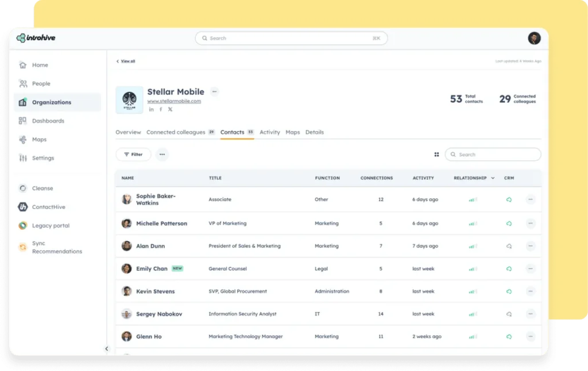588x371 pixels.
Task: Click Kevin Stevens' activity bar indicator
Action: click(x=472, y=291)
